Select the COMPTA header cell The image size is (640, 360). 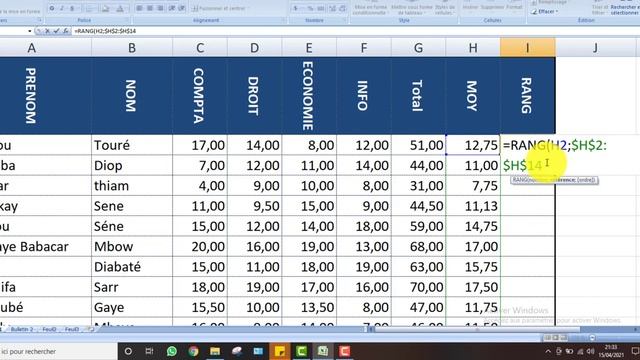coord(200,96)
